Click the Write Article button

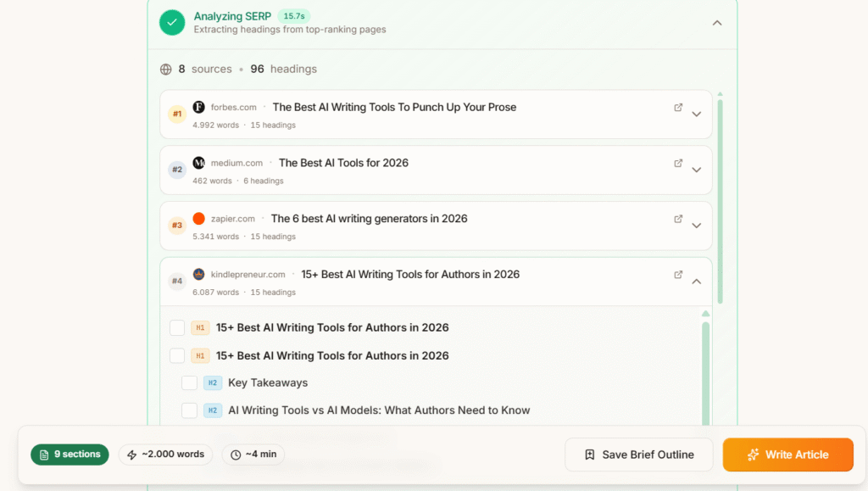coord(788,455)
